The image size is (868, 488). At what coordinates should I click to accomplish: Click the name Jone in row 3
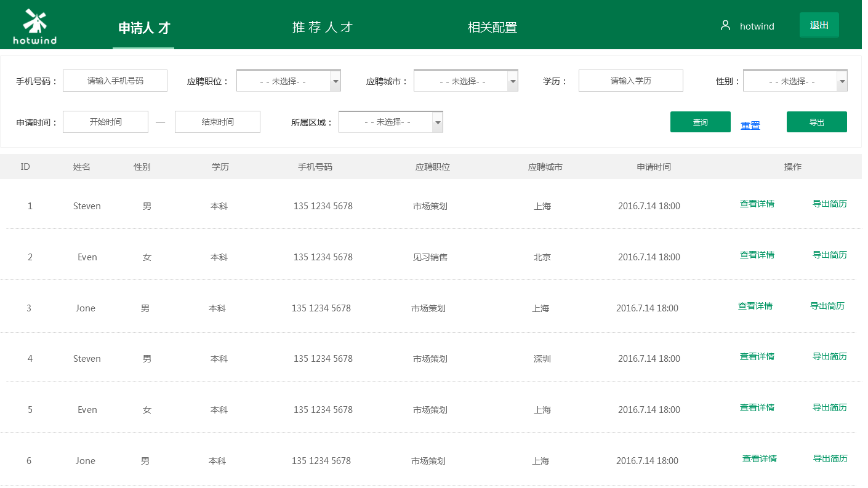86,308
